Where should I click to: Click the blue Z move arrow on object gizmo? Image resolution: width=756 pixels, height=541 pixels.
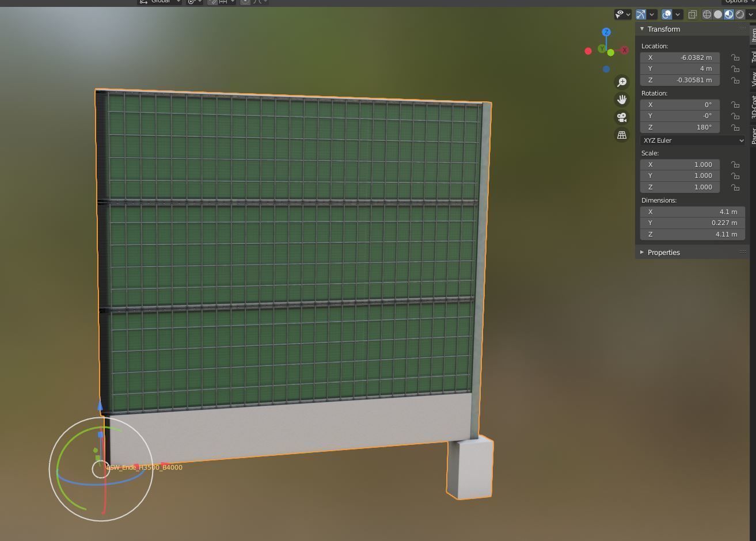pos(100,405)
